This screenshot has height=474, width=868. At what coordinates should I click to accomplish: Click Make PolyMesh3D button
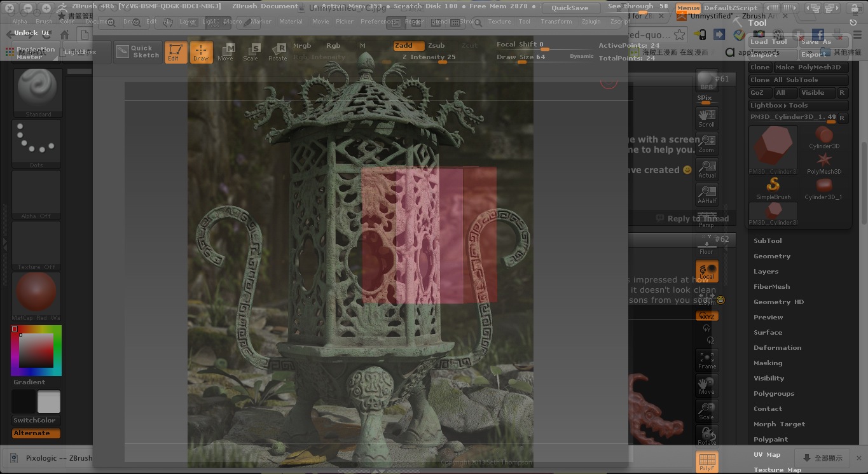[x=811, y=67]
